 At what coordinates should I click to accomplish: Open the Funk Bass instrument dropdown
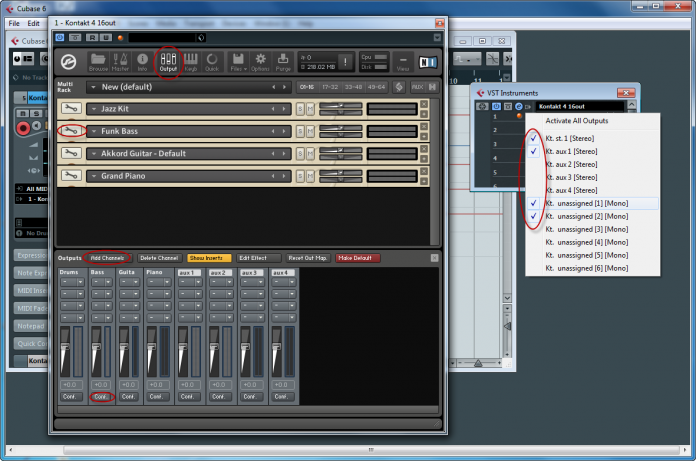94,131
